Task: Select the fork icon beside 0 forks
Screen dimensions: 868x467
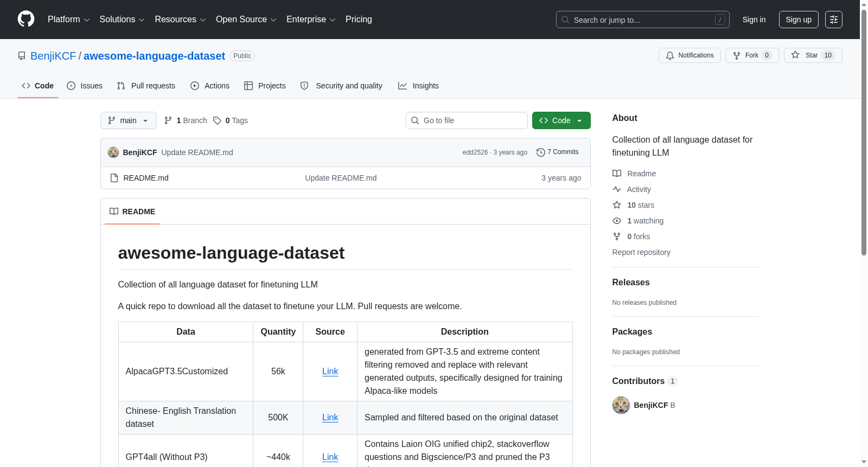Action: [x=617, y=236]
